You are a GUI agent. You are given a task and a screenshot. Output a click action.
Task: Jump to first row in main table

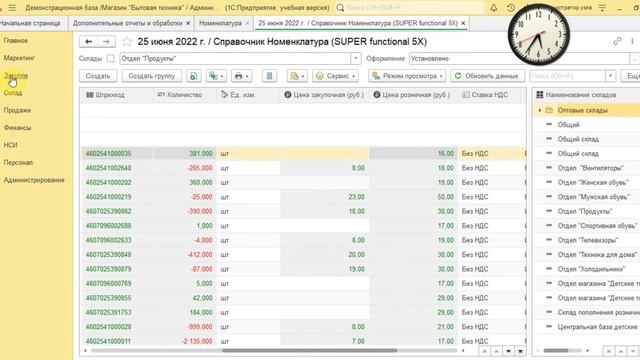484,351
